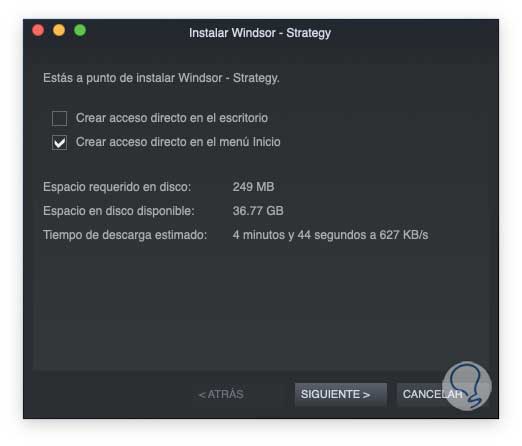Uncheck the Start menu shortcut checkbox

(x=59, y=143)
